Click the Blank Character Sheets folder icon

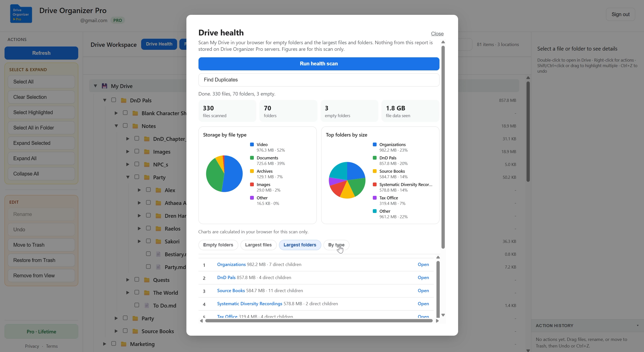(x=135, y=113)
